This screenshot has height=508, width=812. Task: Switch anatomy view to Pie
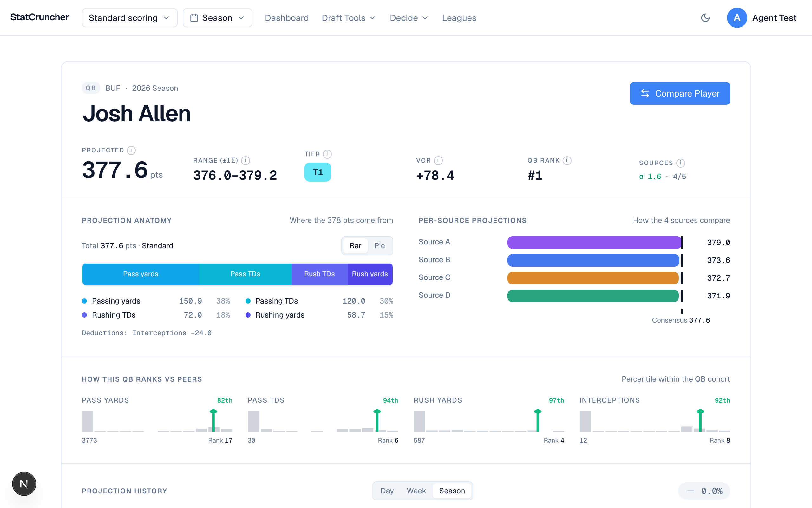(x=379, y=246)
